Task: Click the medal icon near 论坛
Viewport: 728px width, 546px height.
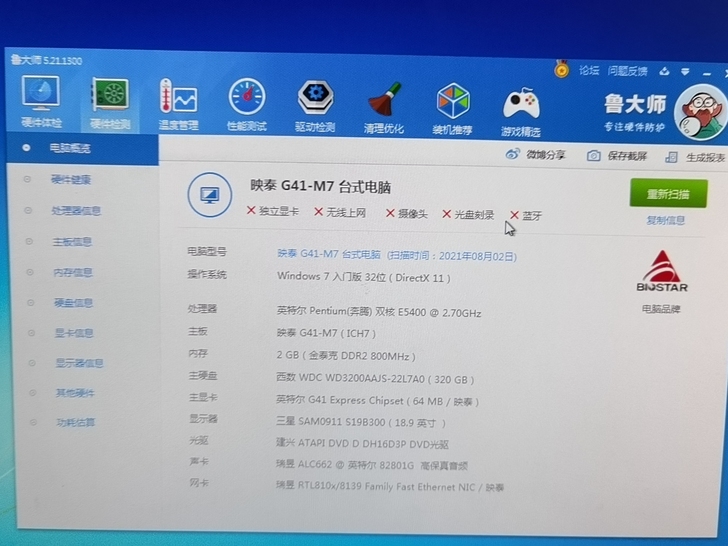Action: tap(562, 69)
